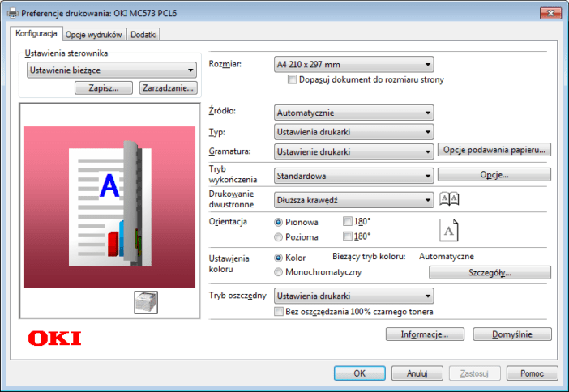Click the Pomoc button

(532, 373)
